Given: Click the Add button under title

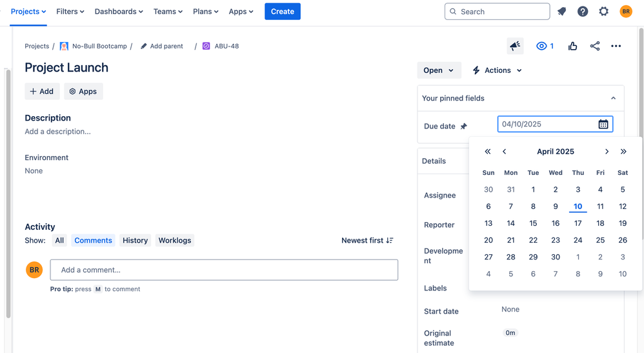Looking at the screenshot, I should 42,91.
